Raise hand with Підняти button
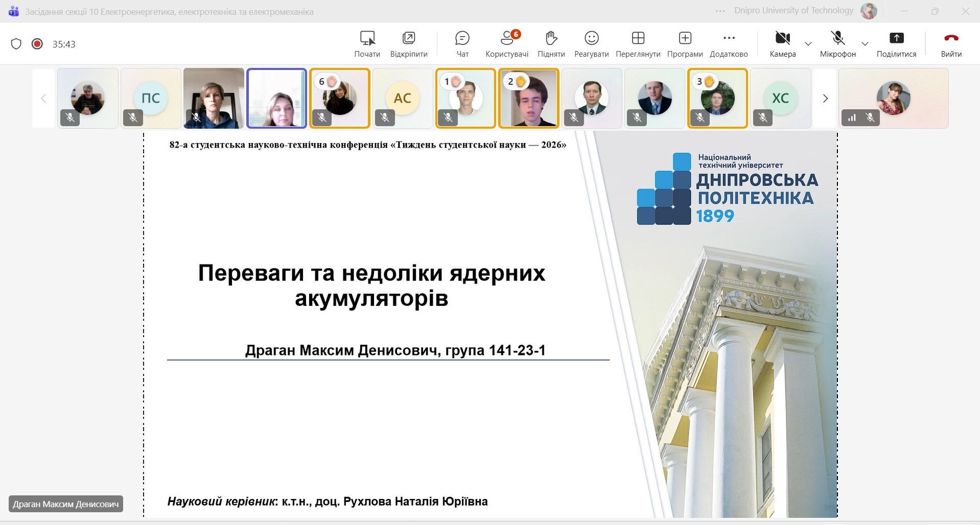980x525 pixels. [x=551, y=43]
